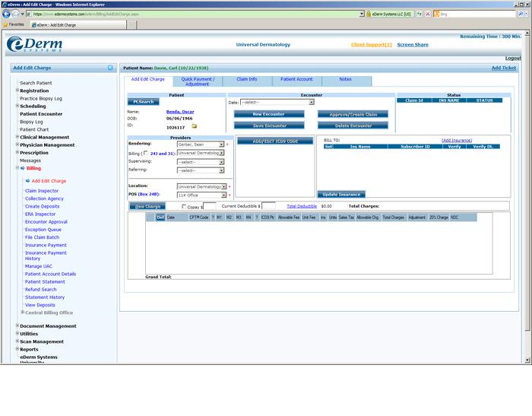Click the browser Refresh icon
Screen dimensions: 532x416
(420, 14)
